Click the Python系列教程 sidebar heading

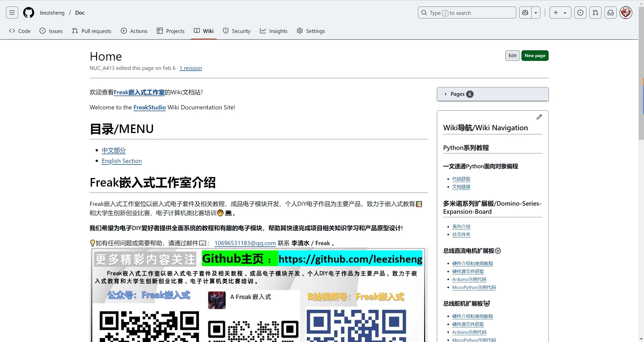(466, 148)
